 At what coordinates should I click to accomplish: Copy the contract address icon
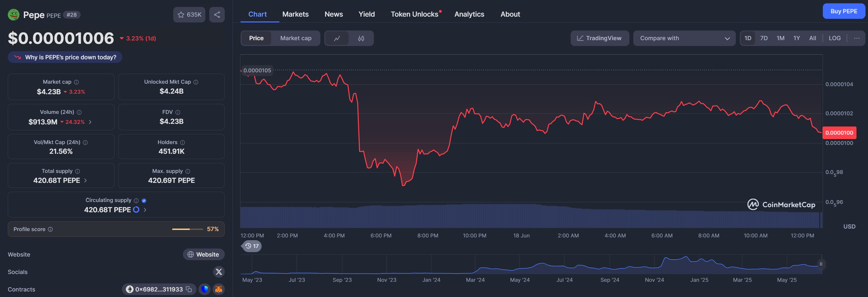(x=189, y=289)
